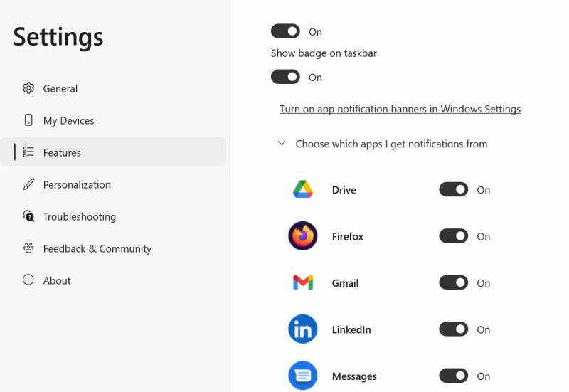
Task: Disable Firefox notifications toggle
Action: tap(453, 236)
